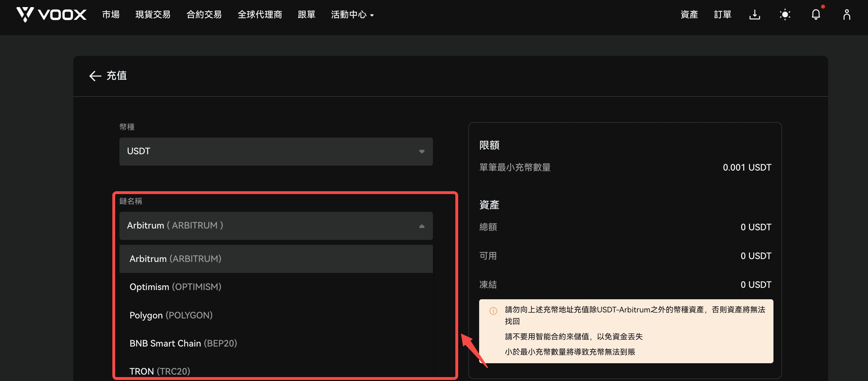Click the 總額 0 USDT value
The image size is (868, 381).
(756, 227)
